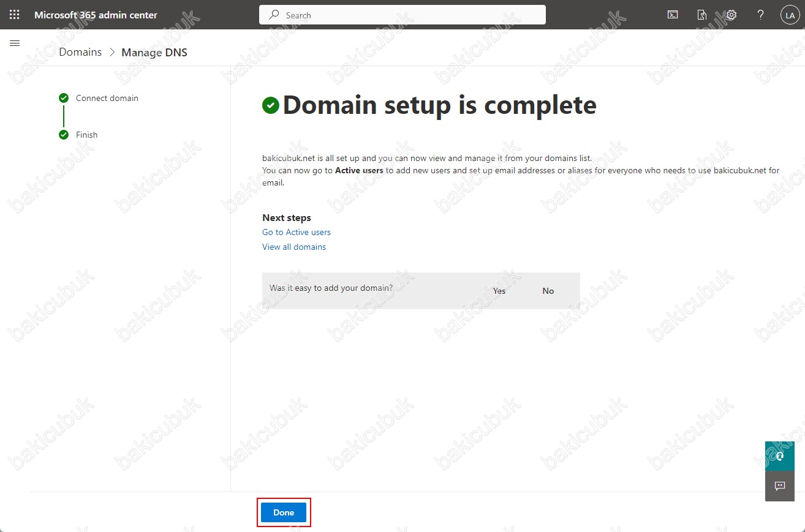Viewport: 805px width, 532px height.
Task: Open the feedback chat bubble button
Action: pos(780,486)
